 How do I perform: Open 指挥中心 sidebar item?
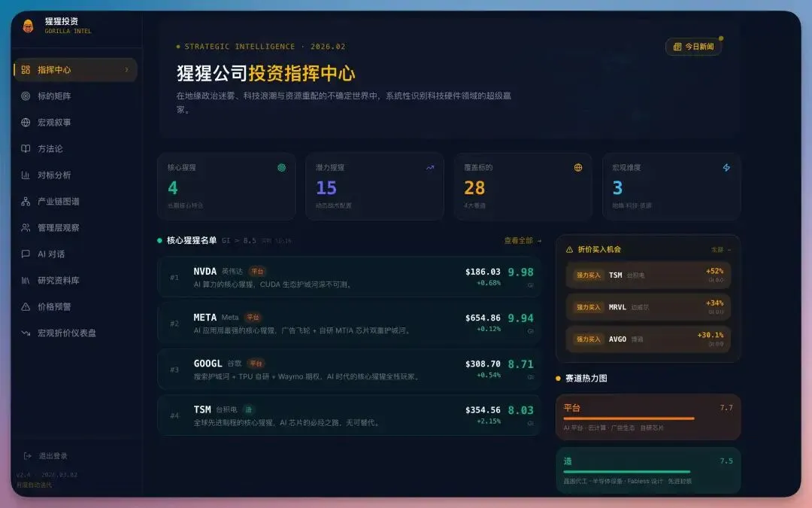[x=76, y=69]
